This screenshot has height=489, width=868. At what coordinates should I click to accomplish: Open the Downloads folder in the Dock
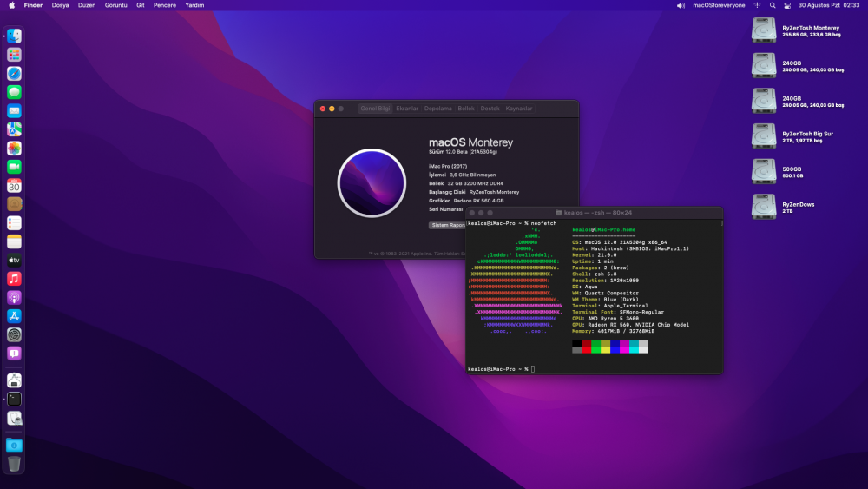[15, 446]
